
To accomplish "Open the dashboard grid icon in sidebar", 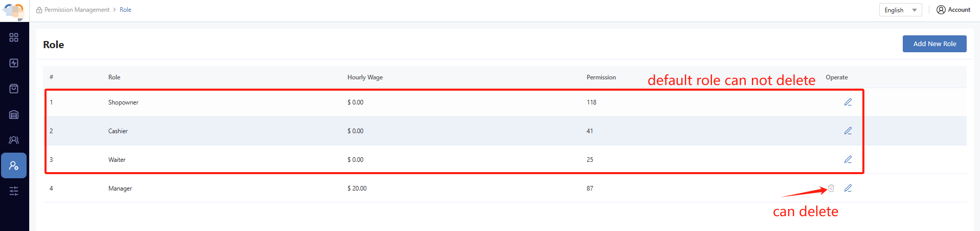I will (14, 37).
